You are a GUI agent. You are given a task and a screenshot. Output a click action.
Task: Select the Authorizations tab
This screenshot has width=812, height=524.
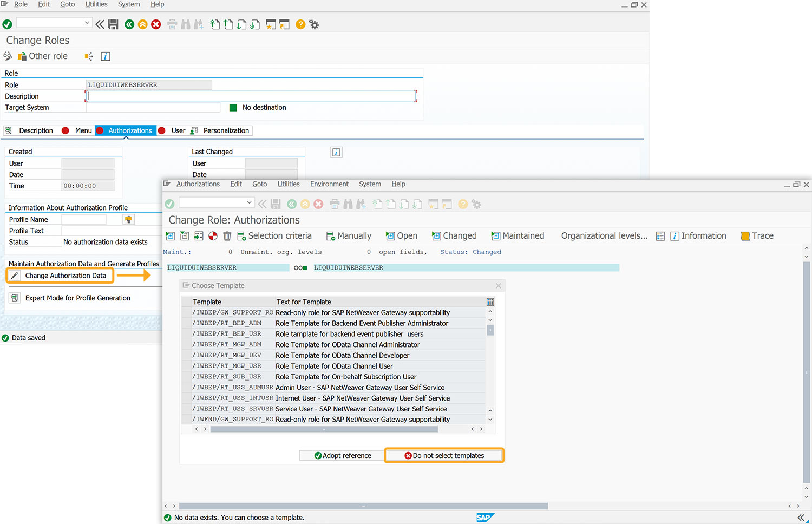(126, 130)
